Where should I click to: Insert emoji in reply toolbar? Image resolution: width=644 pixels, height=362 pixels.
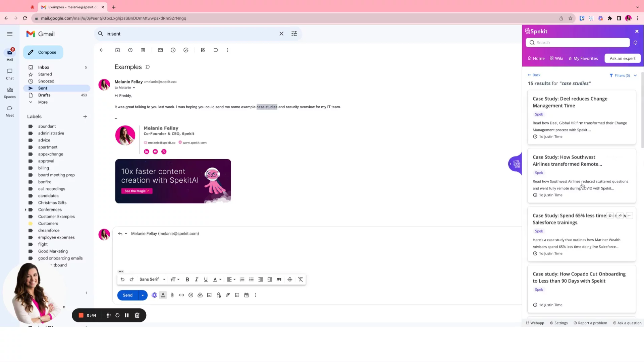pyautogui.click(x=191, y=295)
